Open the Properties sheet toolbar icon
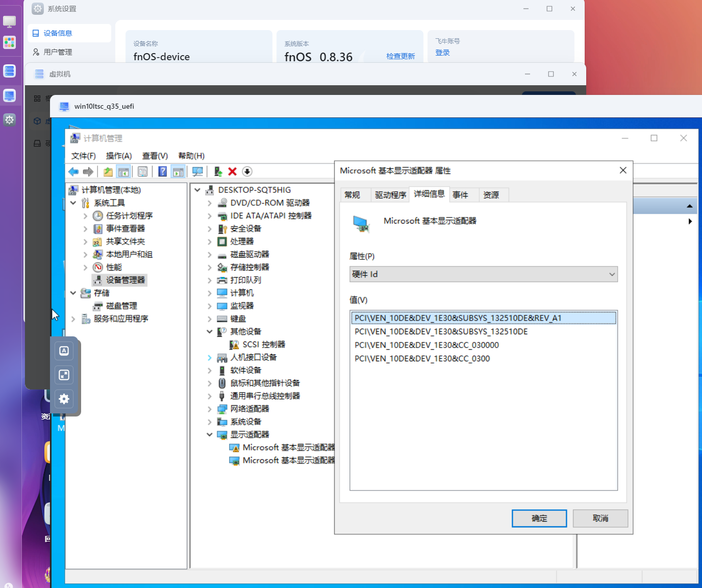The image size is (702, 588). [142, 171]
